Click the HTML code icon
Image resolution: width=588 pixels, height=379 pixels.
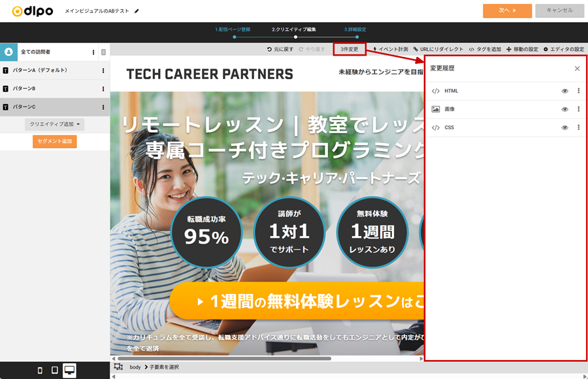click(x=435, y=91)
